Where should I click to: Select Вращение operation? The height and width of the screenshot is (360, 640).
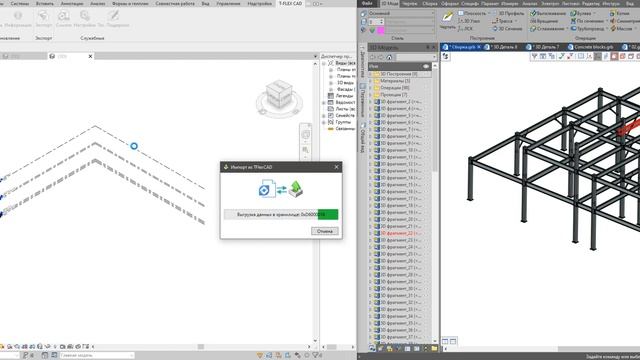coord(544,21)
